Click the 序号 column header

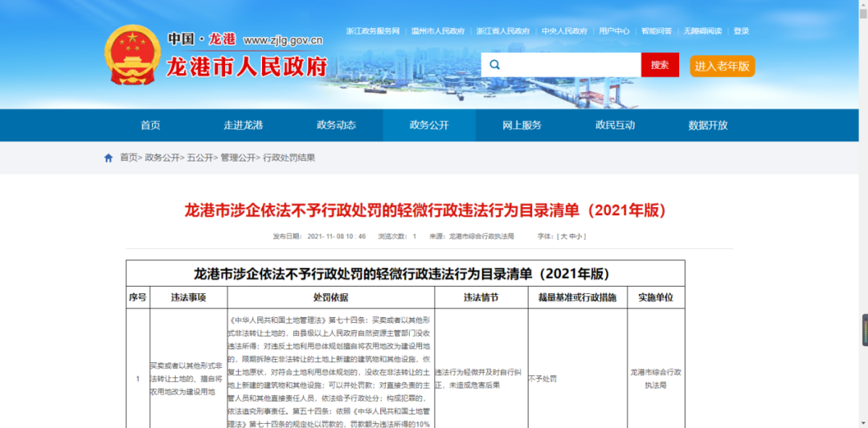[138, 297]
